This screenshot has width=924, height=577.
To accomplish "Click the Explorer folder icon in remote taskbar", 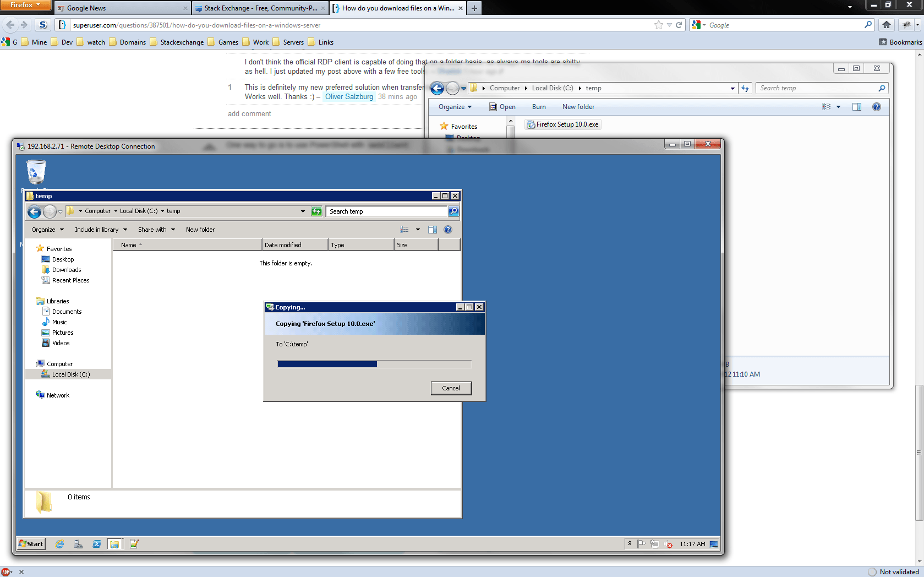I will tap(114, 544).
